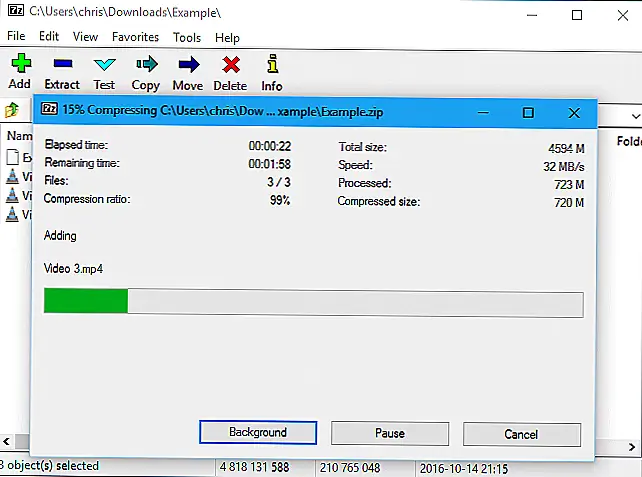This screenshot has height=477, width=642.
Task: Click the blue Extract toolbar icon
Action: click(62, 65)
